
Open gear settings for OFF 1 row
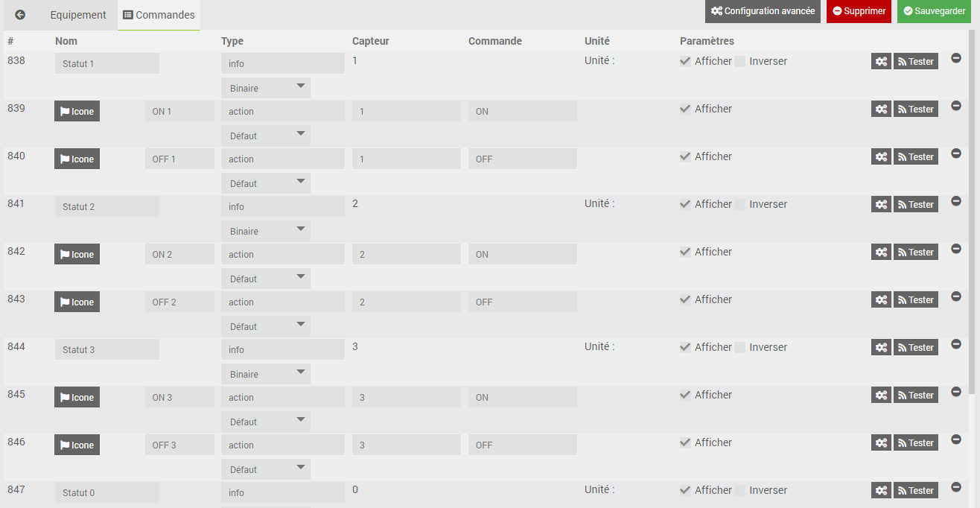(881, 157)
